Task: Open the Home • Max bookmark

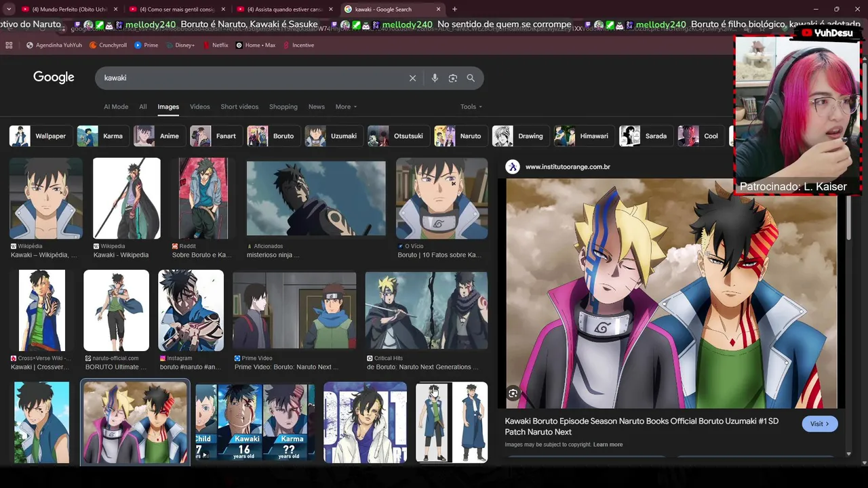Action: 256,45
